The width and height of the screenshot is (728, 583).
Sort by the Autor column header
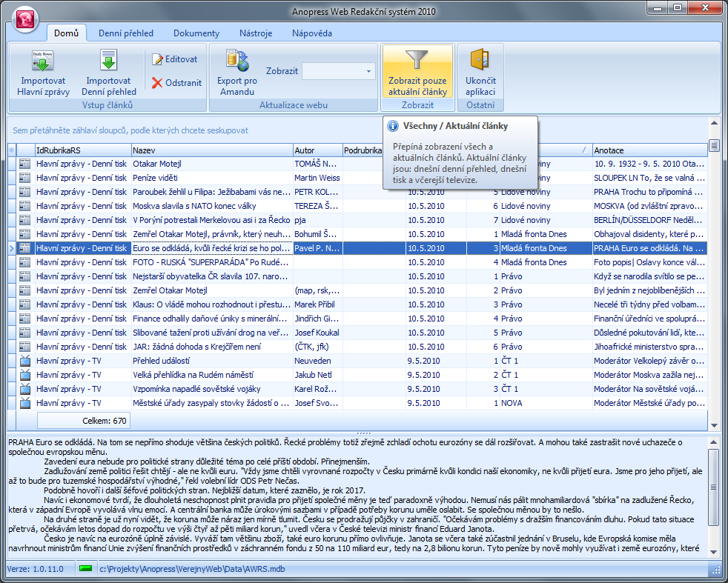click(317, 150)
